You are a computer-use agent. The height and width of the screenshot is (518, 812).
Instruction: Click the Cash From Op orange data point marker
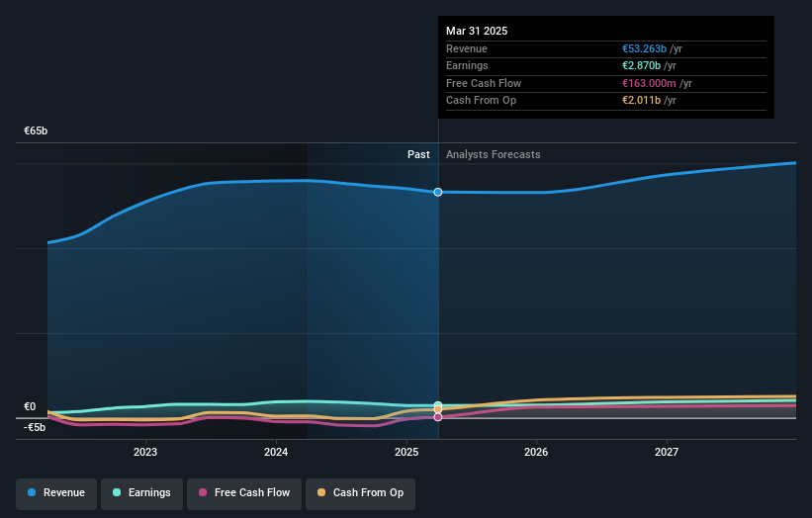pos(438,409)
